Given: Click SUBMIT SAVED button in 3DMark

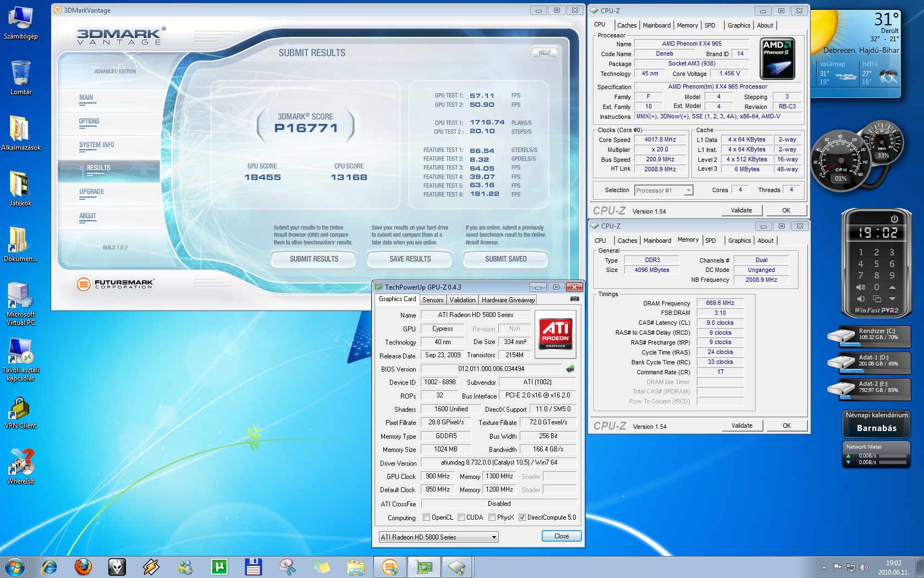Looking at the screenshot, I should (x=505, y=259).
